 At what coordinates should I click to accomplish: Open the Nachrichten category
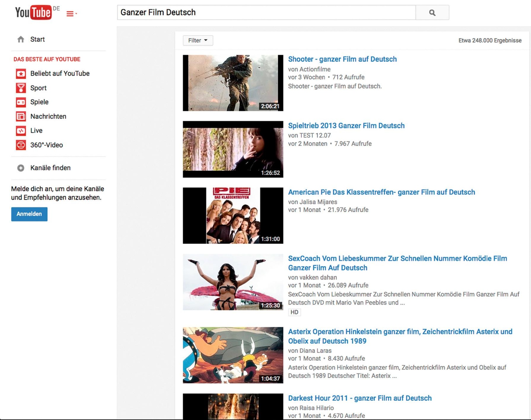click(48, 116)
